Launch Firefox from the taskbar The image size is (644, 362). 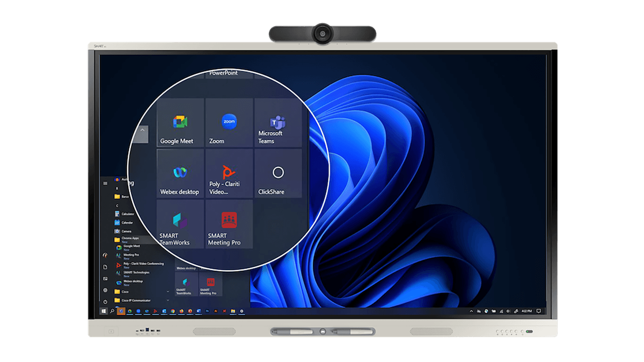(181, 311)
